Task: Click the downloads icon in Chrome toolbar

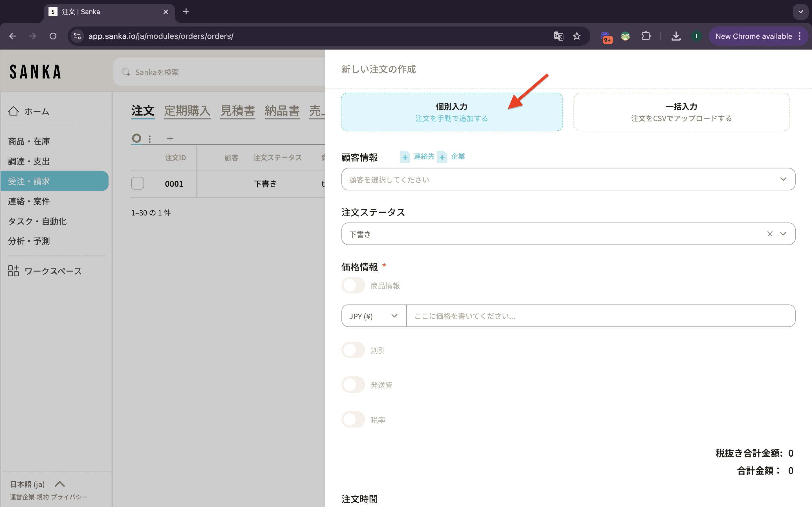Action: (676, 36)
